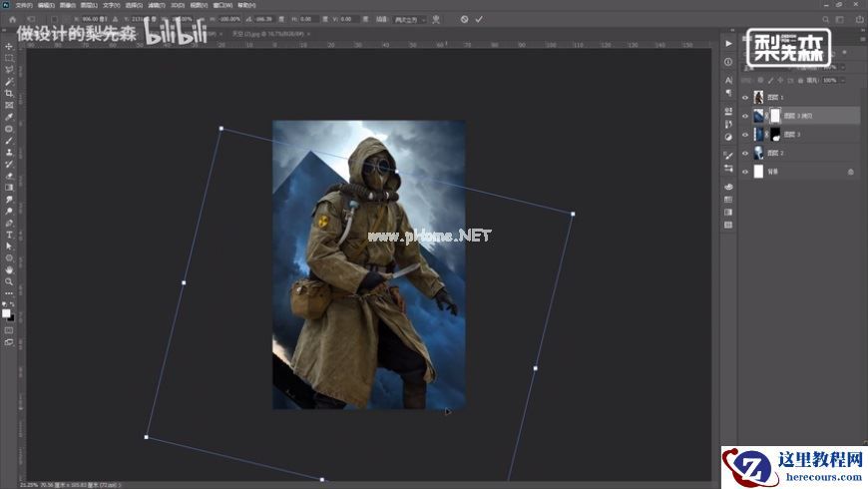Open the 图层 (Layer) menu
The width and height of the screenshot is (868, 489).
89,5
